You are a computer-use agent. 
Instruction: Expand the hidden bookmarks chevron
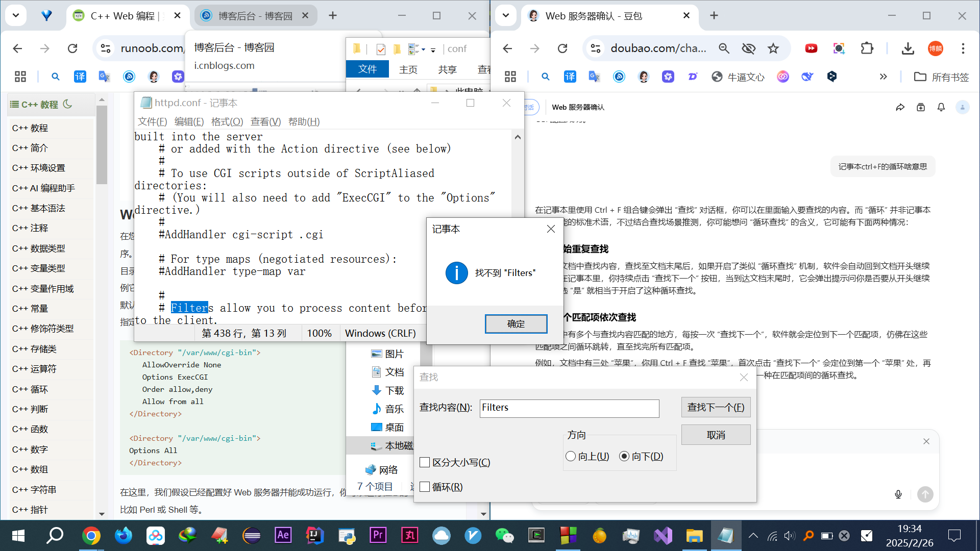click(883, 77)
